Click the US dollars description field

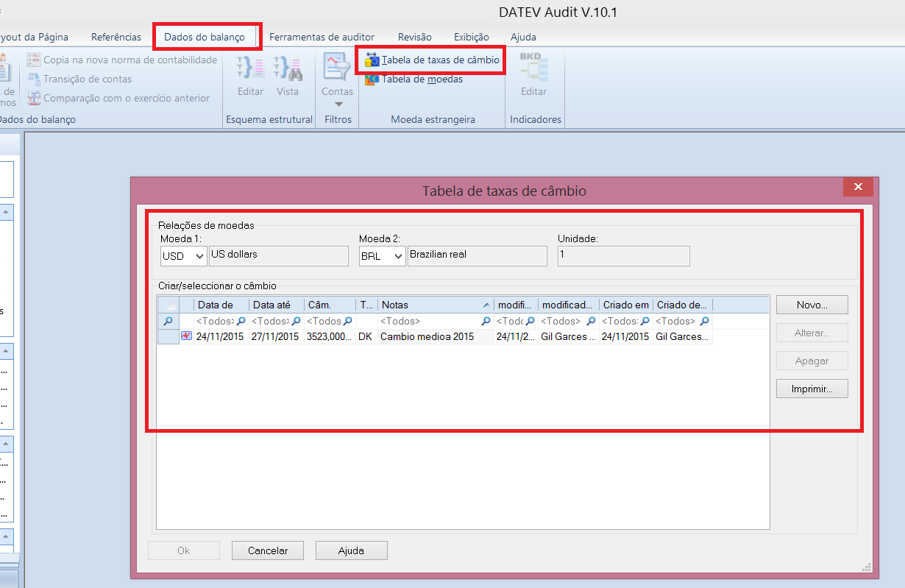[279, 256]
